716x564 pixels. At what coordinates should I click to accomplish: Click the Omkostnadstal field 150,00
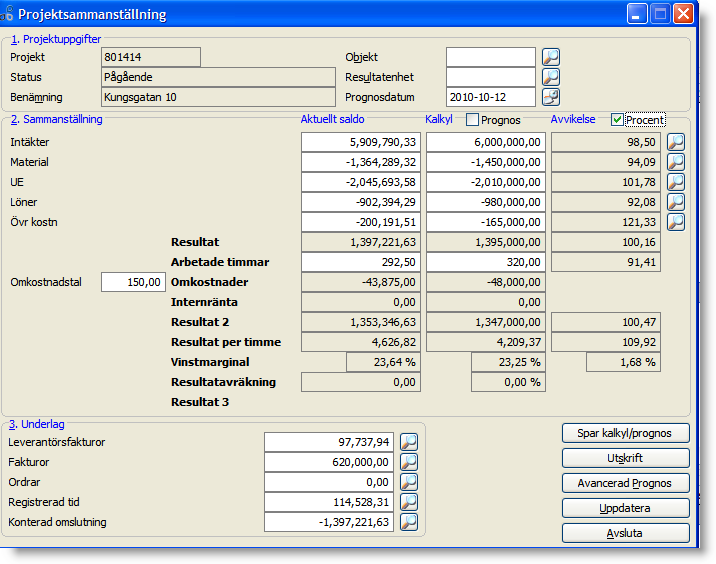tap(133, 282)
